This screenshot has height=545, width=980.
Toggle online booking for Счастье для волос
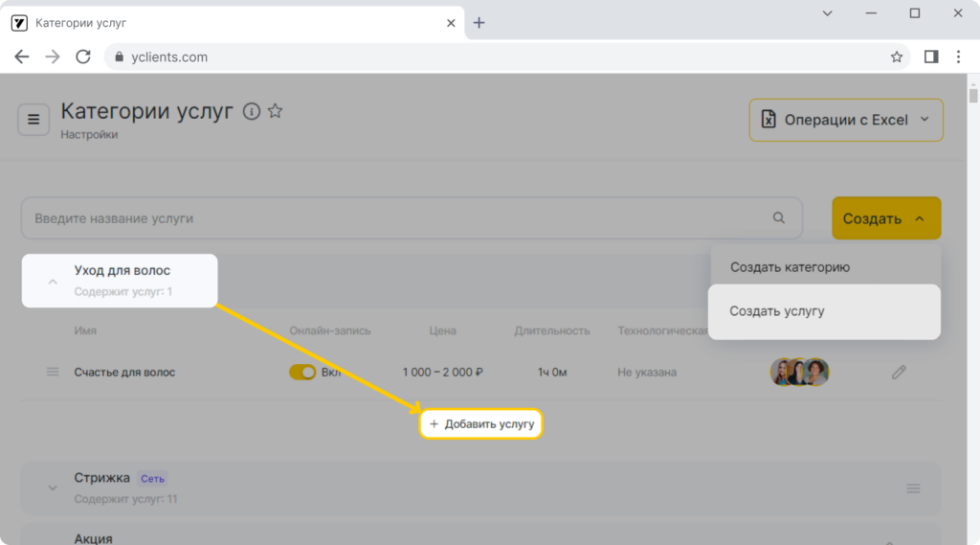pos(302,373)
